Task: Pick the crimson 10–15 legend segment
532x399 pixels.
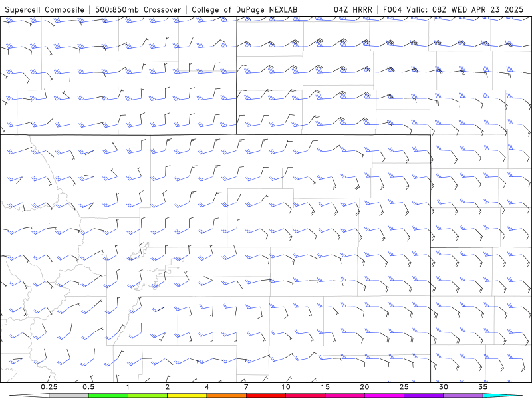Action: click(x=305, y=396)
